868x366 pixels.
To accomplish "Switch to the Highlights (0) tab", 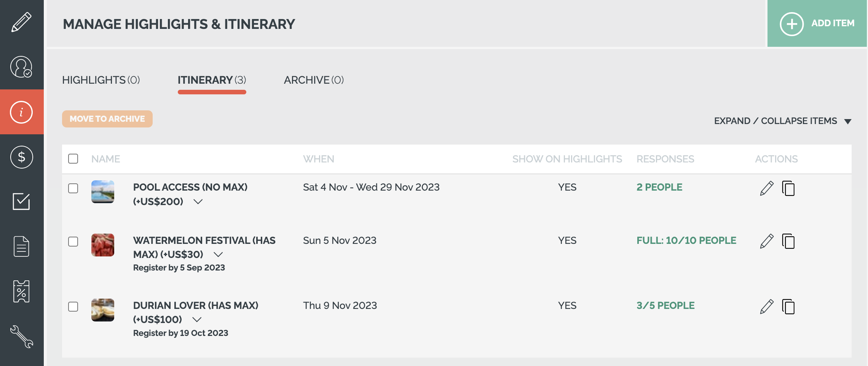I will (101, 80).
